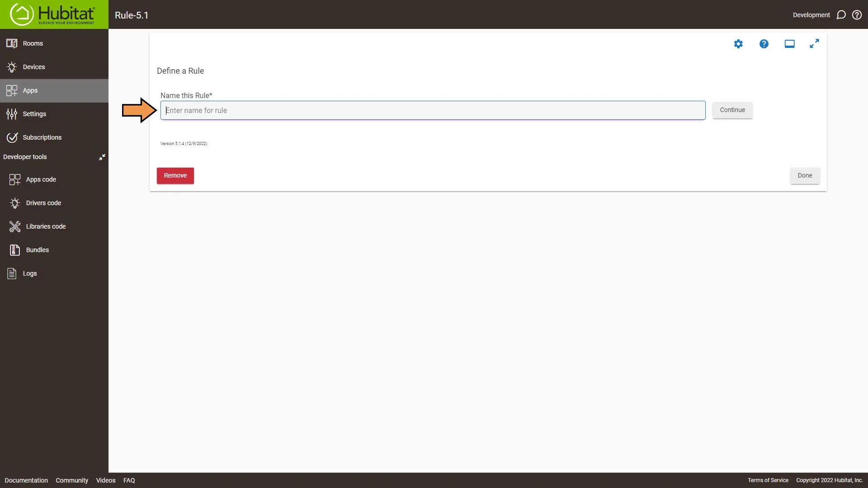This screenshot has height=488, width=868.
Task: Open the Devices section
Action: click(x=34, y=66)
